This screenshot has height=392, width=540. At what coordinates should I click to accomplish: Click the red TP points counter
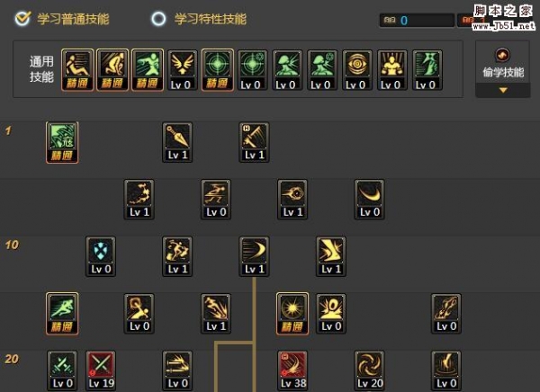(465, 21)
